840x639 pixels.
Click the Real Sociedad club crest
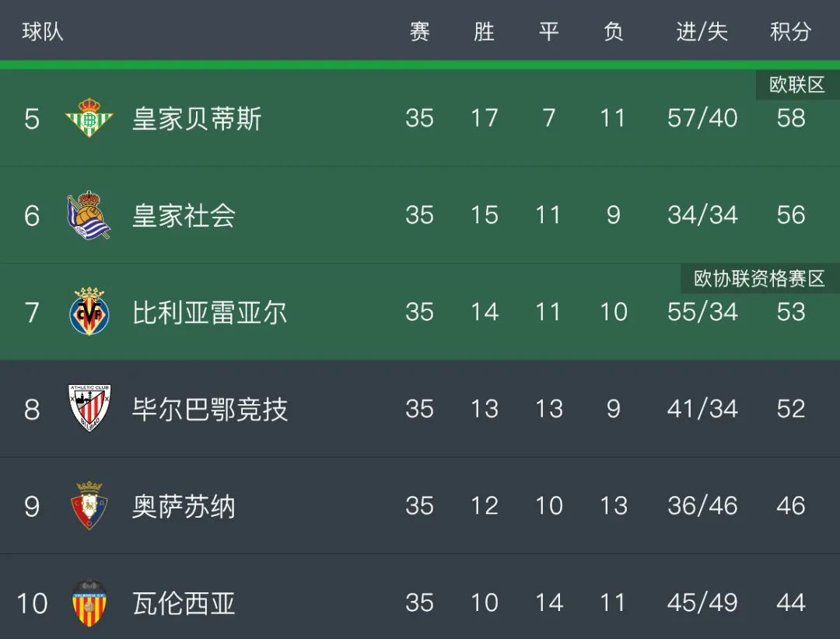pos(89,215)
